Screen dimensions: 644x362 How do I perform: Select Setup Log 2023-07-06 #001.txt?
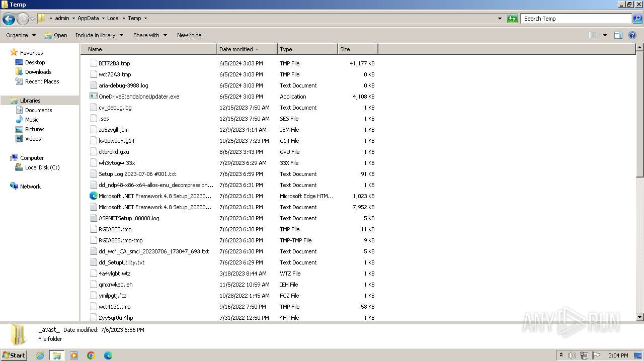[137, 174]
